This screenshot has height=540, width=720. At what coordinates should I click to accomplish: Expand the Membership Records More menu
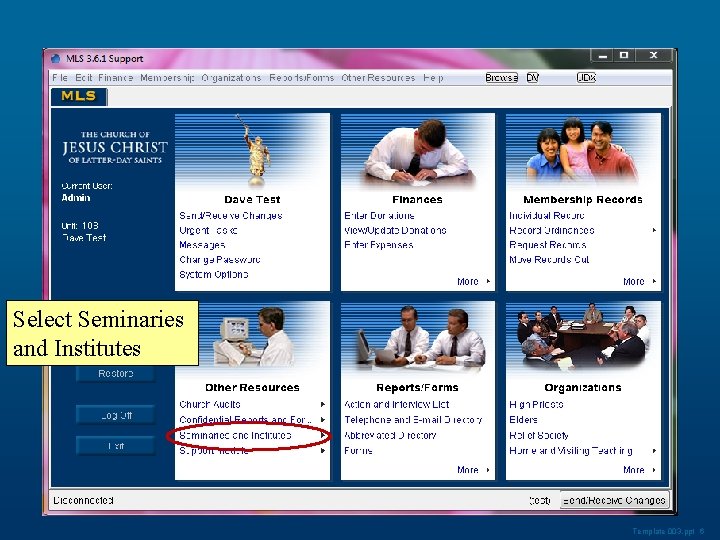click(640, 281)
